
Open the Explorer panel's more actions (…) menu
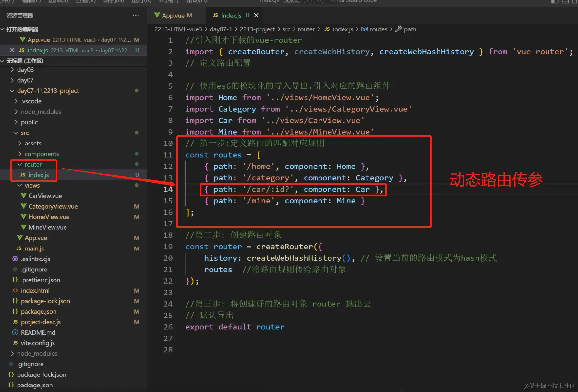[x=136, y=15]
